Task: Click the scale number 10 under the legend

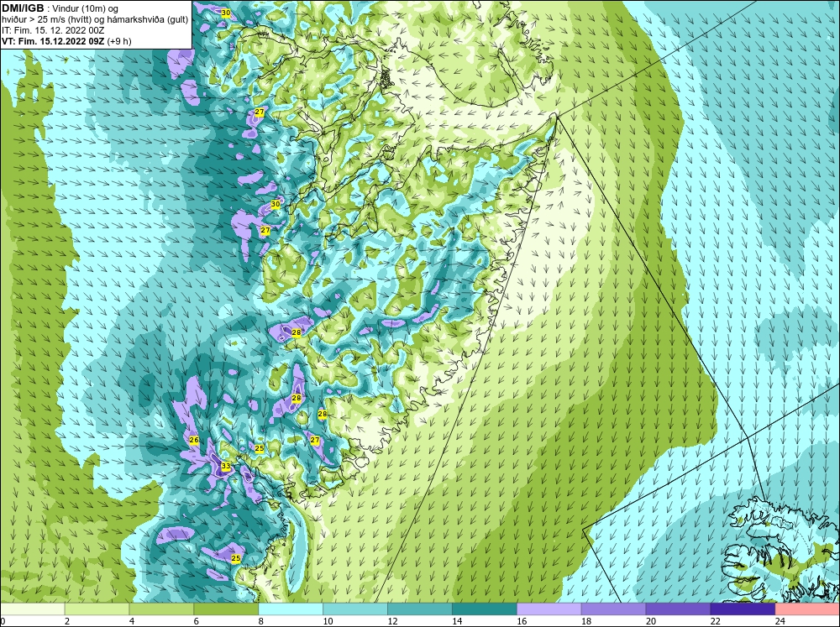Action: click(x=328, y=621)
